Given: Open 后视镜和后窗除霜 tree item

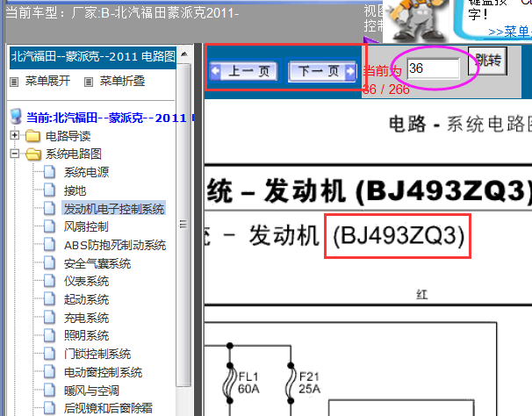Looking at the screenshot, I should [108, 408].
